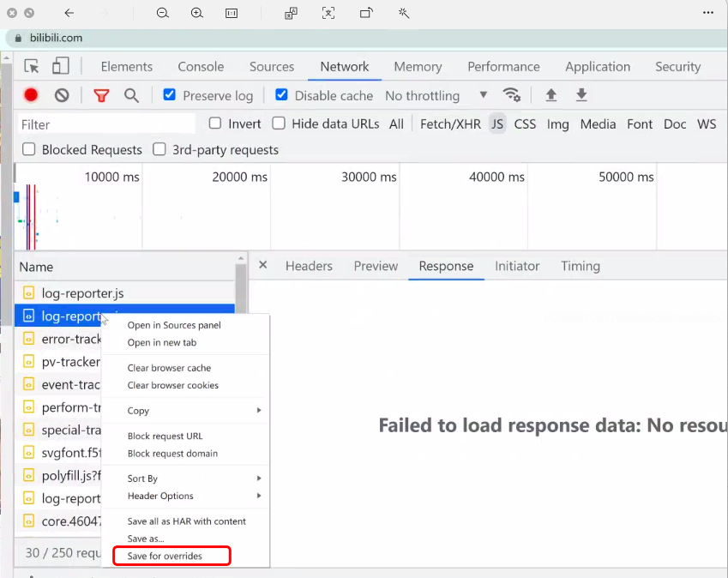728x578 pixels.
Task: Click the Name column header
Action: tap(124, 267)
